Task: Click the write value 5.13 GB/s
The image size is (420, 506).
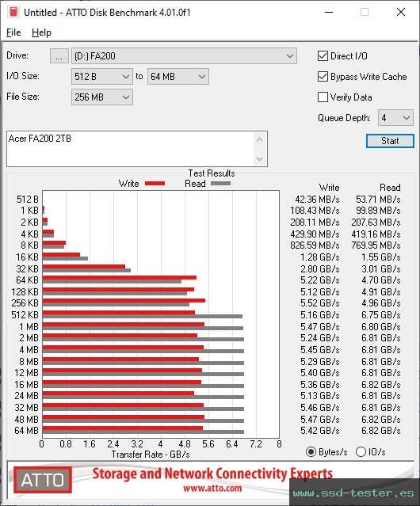Action: (320, 396)
